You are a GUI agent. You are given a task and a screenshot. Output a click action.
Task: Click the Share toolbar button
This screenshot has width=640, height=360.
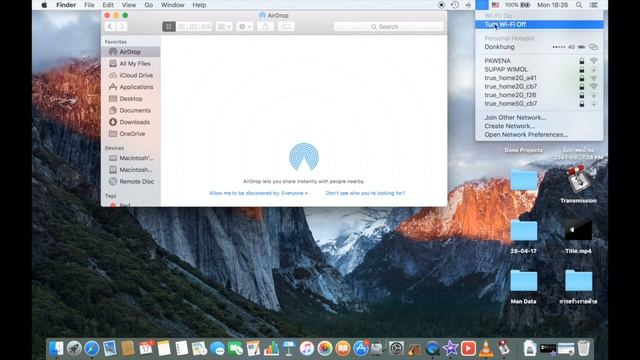coord(266,27)
